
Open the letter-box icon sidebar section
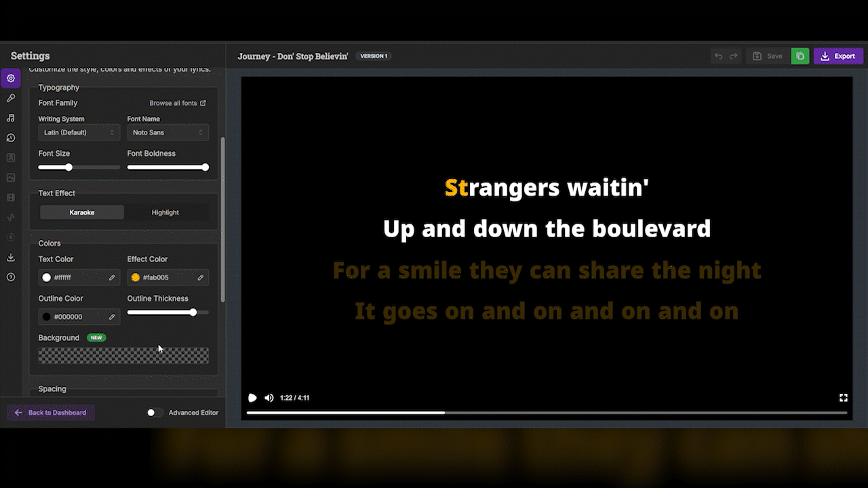pyautogui.click(x=11, y=158)
